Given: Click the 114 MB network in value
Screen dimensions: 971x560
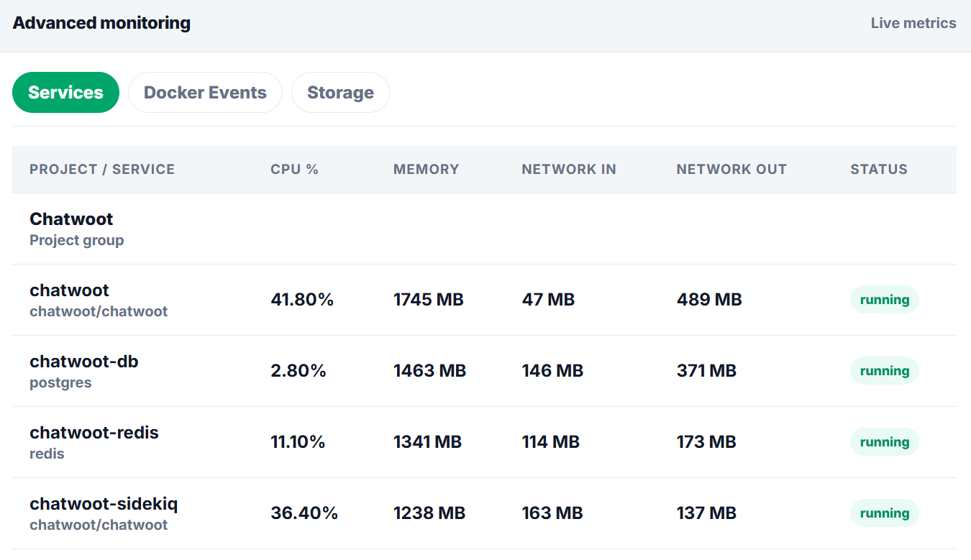Looking at the screenshot, I should pos(551,442).
